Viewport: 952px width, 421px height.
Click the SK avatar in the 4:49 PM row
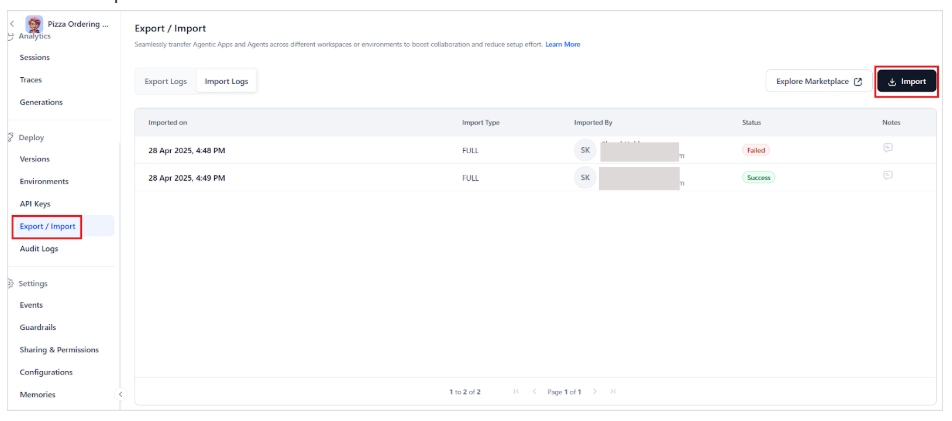(x=585, y=178)
